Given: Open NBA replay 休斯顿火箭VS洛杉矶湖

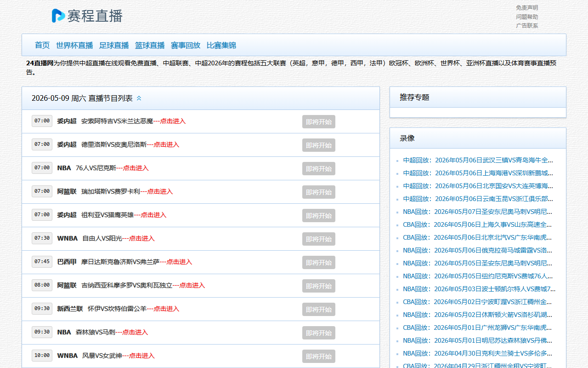Looking at the screenshot, I should [477, 315].
